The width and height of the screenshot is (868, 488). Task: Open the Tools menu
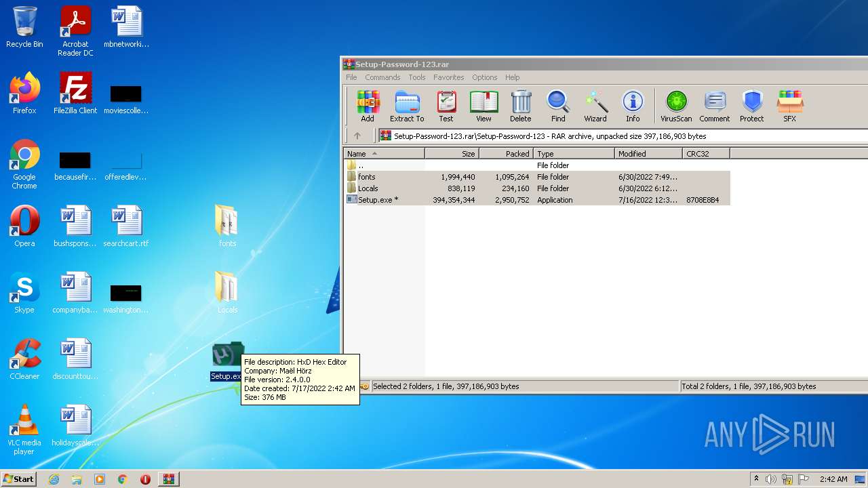click(x=417, y=77)
